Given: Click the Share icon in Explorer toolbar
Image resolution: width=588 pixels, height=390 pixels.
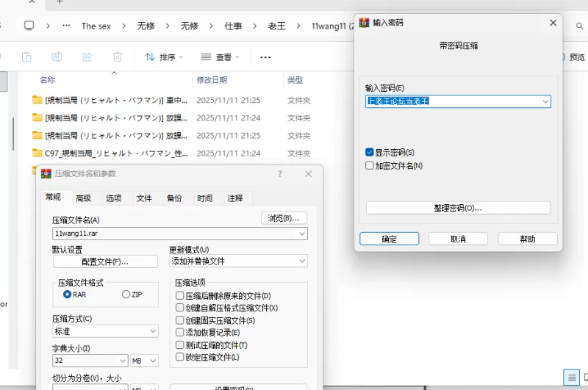Looking at the screenshot, I should [x=87, y=57].
